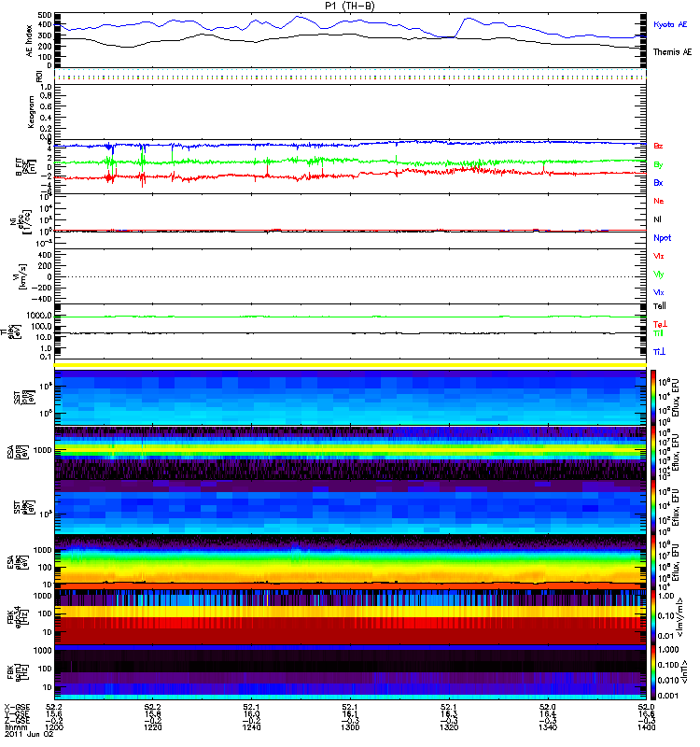Click the black Ni legend label
The image size is (700, 747).
coord(658,219)
